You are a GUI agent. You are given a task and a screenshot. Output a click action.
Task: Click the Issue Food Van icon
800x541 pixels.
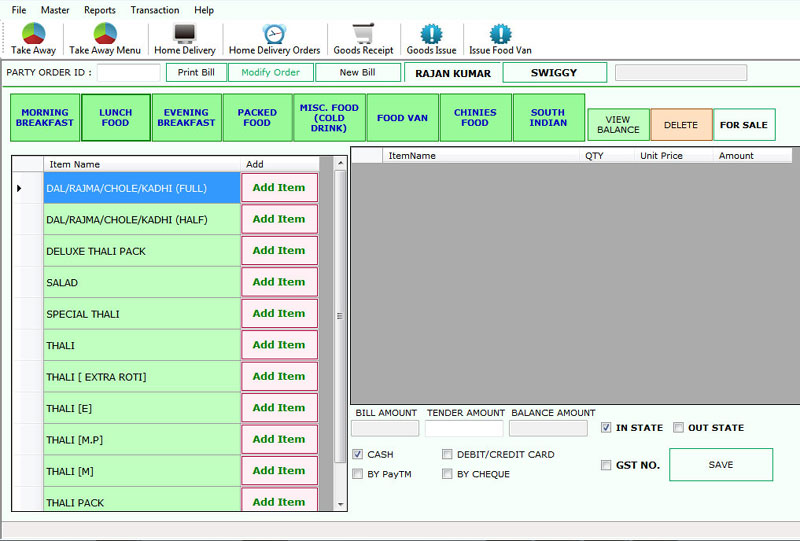[500, 37]
